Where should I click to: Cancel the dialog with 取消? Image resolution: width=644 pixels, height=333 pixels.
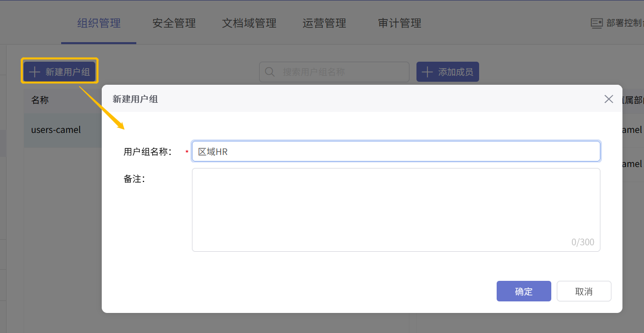point(584,291)
